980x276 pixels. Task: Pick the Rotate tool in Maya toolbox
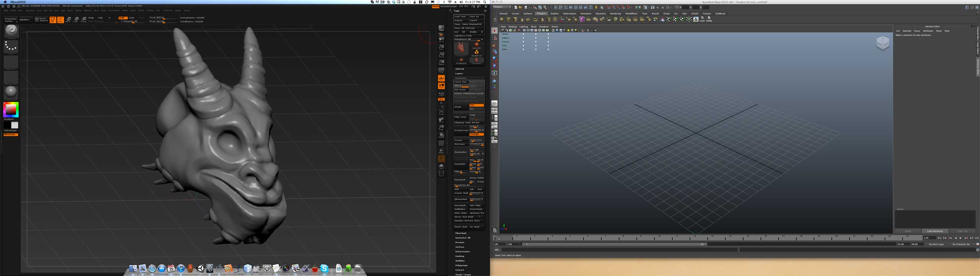pyautogui.click(x=494, y=59)
